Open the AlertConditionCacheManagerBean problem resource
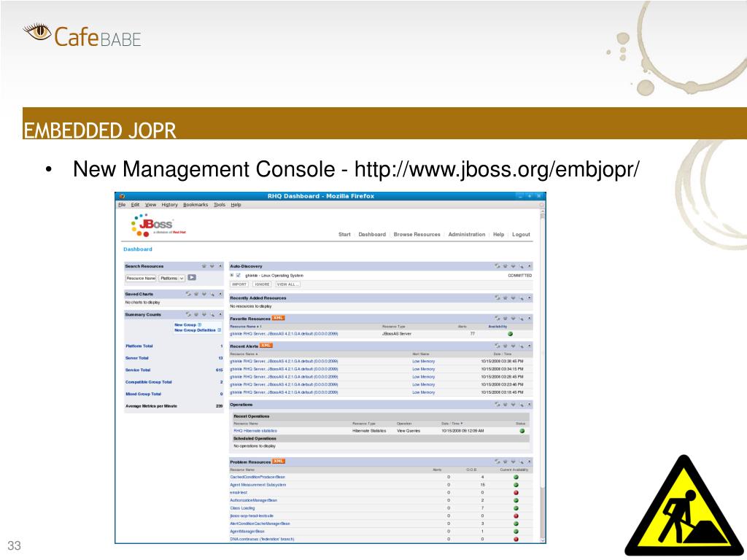 tap(260, 524)
